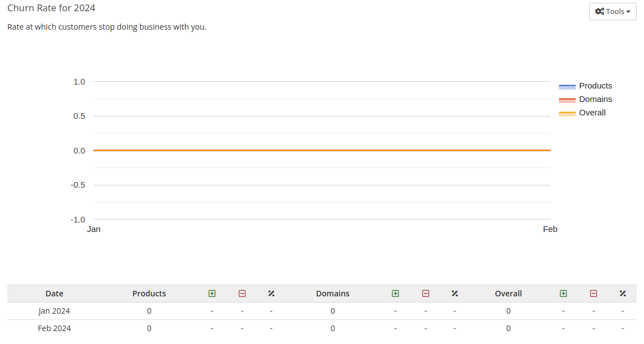Toggle Products series in chart legend
This screenshot has width=644, height=344.
pos(595,86)
